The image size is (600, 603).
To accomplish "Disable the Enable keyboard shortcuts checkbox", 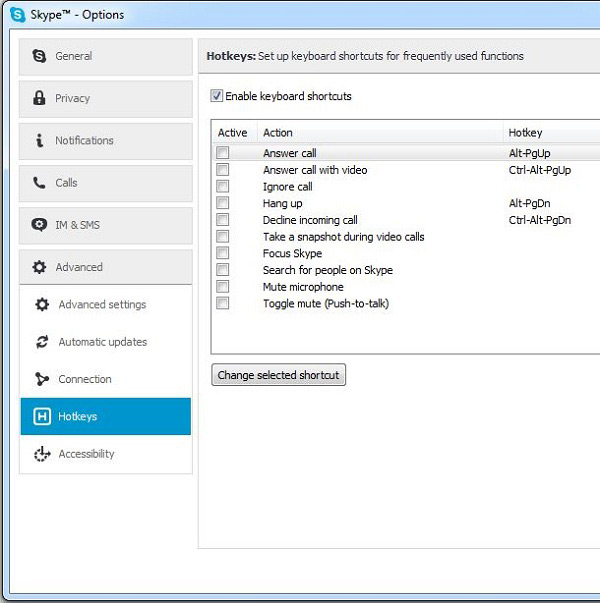I will (x=216, y=97).
